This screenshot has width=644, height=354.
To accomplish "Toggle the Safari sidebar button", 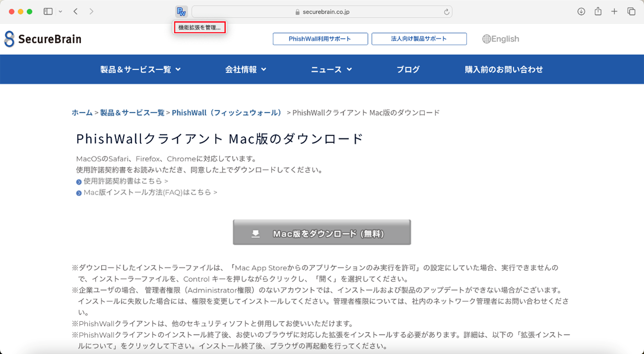I will tap(48, 11).
